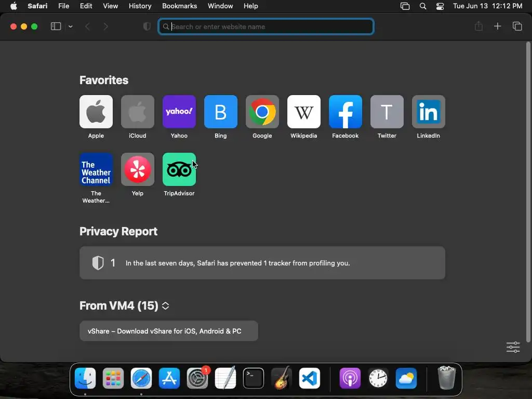The width and height of the screenshot is (532, 399).
Task: Open the Safari compass icon in the Dock
Action: 141,378
